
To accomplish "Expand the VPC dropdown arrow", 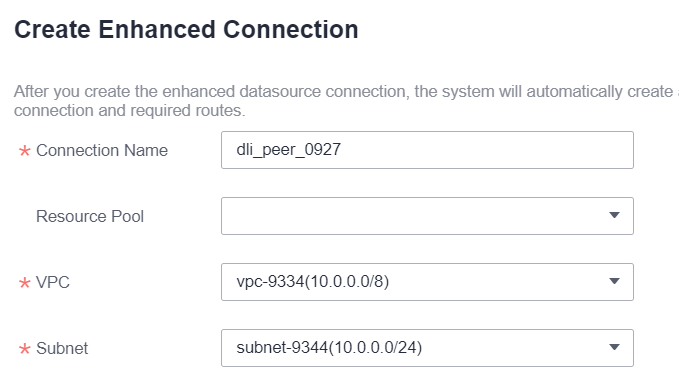I will (x=614, y=281).
